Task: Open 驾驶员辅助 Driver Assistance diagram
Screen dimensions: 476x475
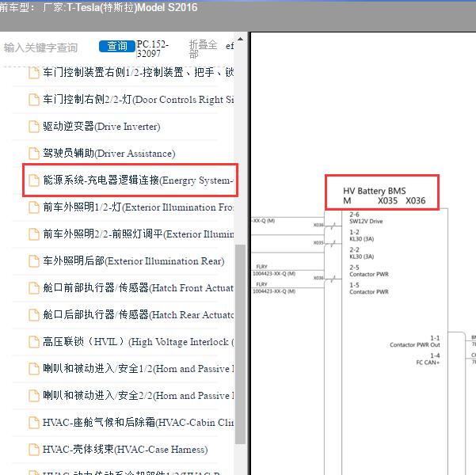Action: click(x=109, y=154)
